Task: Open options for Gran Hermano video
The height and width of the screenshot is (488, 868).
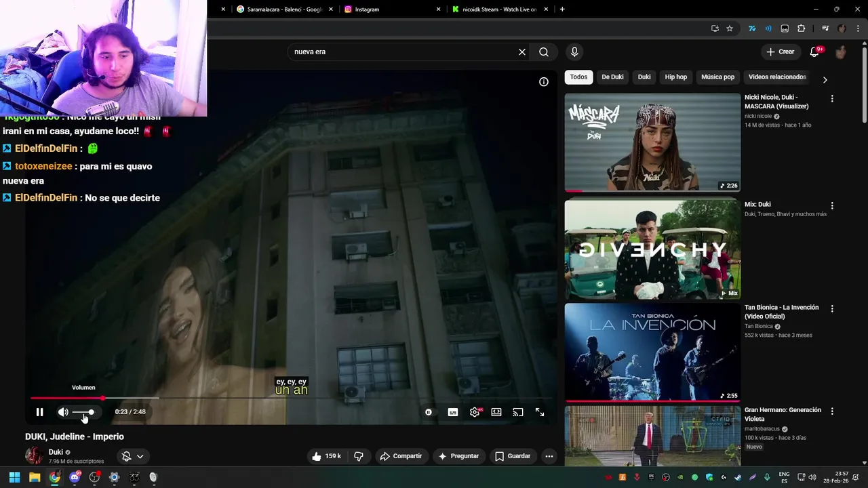Action: click(x=832, y=411)
